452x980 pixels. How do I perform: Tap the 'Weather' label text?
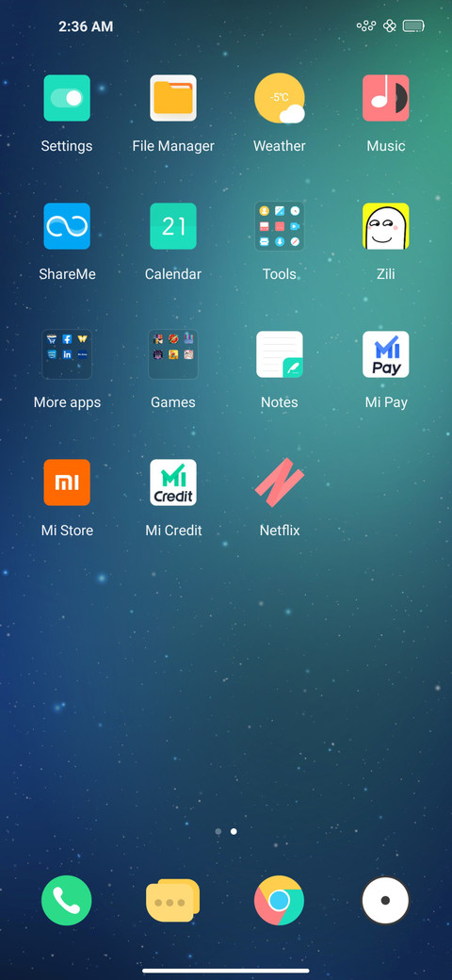pyautogui.click(x=280, y=146)
